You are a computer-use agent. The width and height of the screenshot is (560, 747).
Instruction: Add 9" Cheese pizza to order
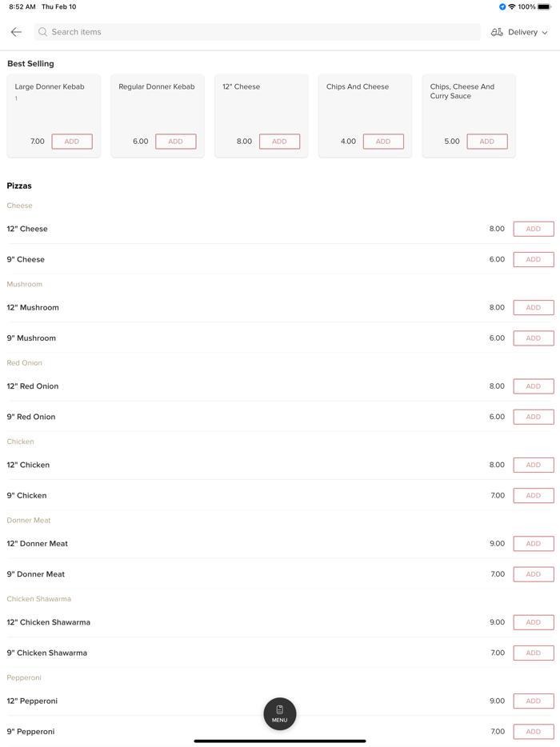[534, 260]
